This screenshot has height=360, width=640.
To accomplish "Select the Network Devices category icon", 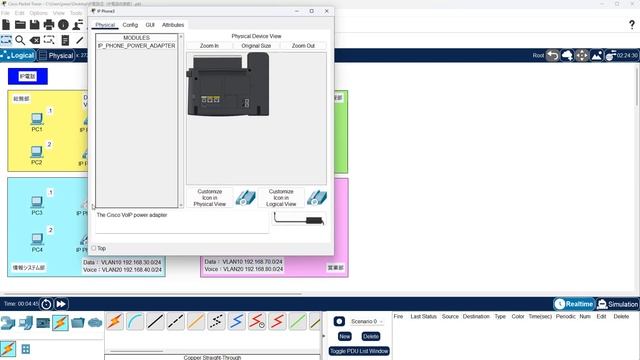I will pos(8,323).
